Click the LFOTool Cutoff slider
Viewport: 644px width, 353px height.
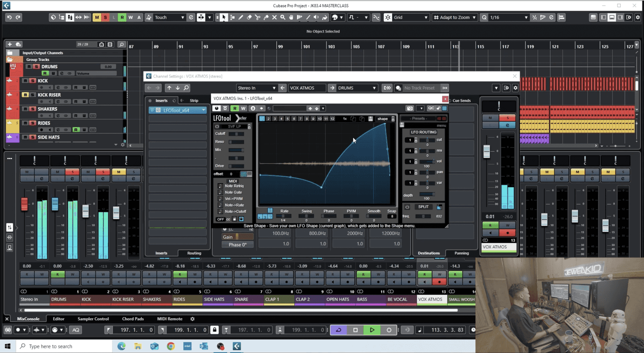click(x=236, y=134)
